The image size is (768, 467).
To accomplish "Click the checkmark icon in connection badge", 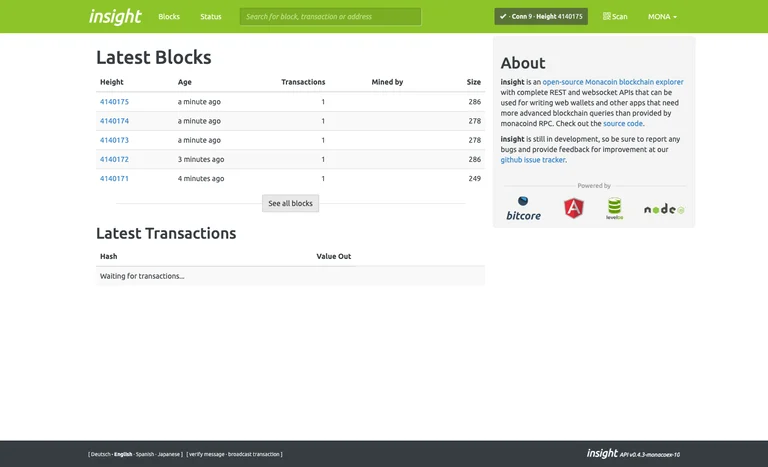I will coord(503,17).
